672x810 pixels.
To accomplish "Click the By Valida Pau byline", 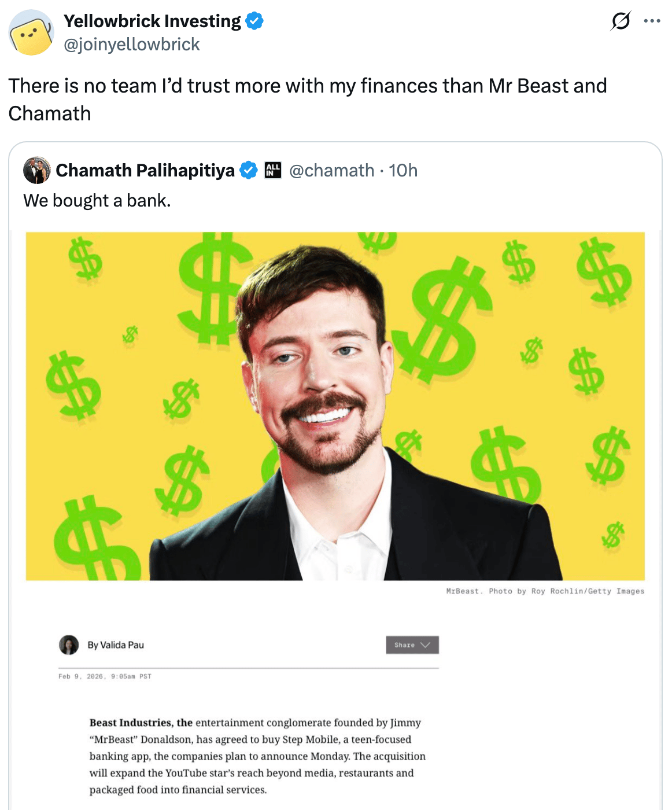I will click(x=116, y=645).
